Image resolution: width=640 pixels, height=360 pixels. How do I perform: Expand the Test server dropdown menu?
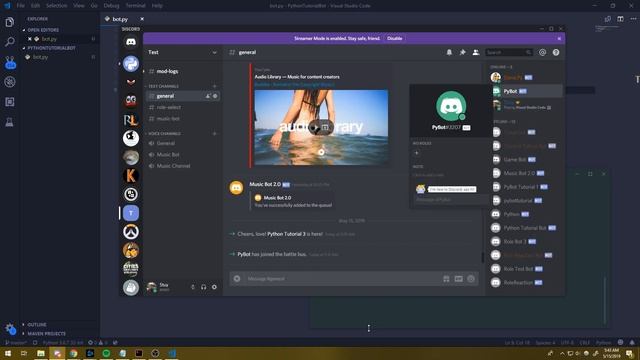click(x=214, y=52)
